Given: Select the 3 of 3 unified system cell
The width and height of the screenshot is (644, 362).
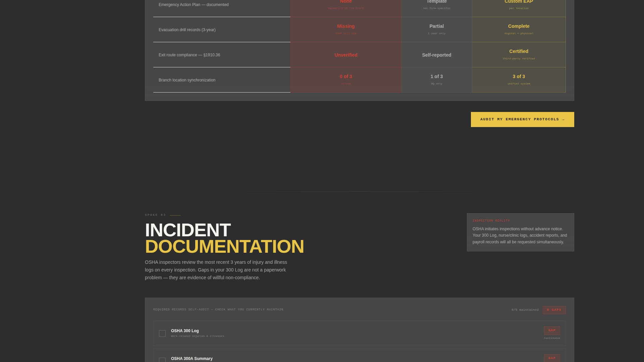Looking at the screenshot, I should pyautogui.click(x=519, y=80).
